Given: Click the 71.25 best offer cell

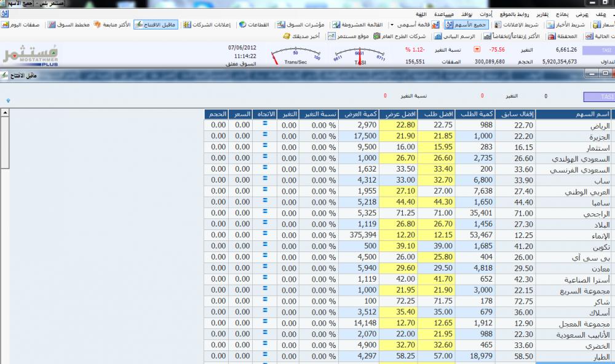Looking at the screenshot, I should [399, 213].
